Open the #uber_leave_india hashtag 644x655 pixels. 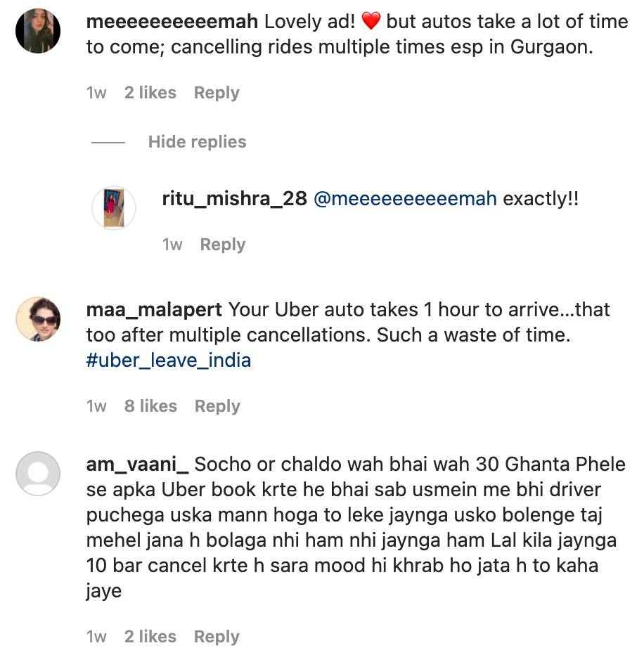click(x=169, y=361)
